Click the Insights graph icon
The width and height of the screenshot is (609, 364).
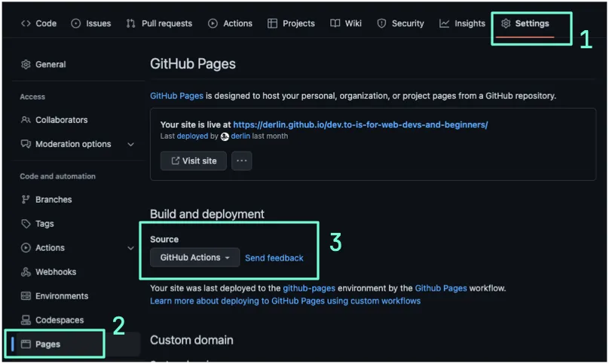[445, 23]
